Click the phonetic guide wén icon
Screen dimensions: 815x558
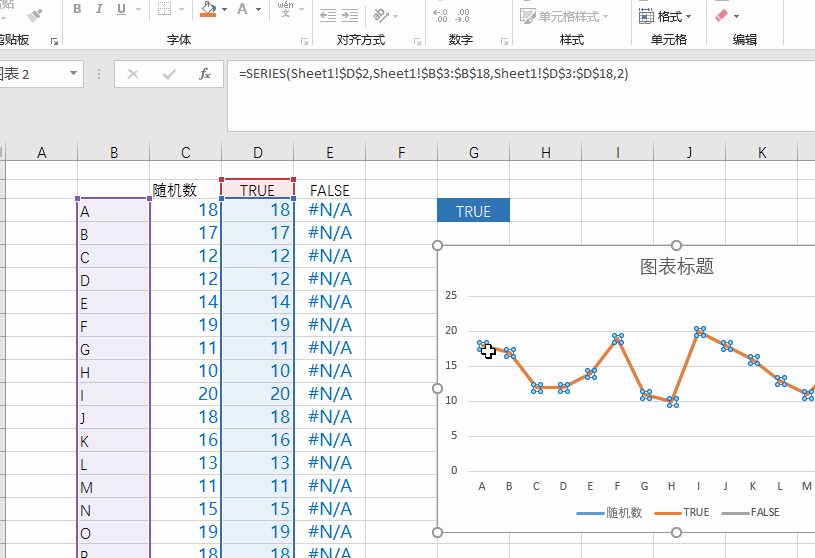(285, 9)
